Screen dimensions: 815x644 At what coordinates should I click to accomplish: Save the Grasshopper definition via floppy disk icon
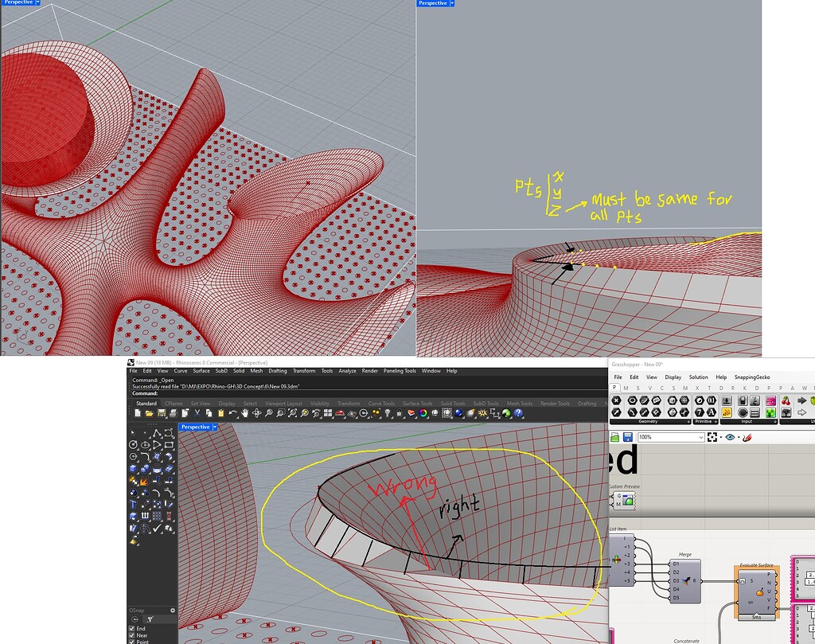point(628,437)
